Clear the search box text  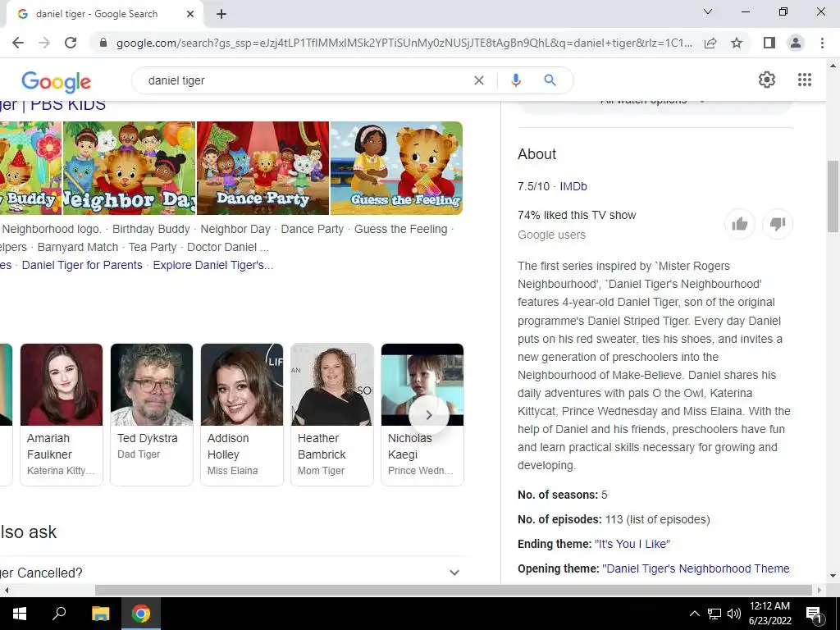[479, 80]
